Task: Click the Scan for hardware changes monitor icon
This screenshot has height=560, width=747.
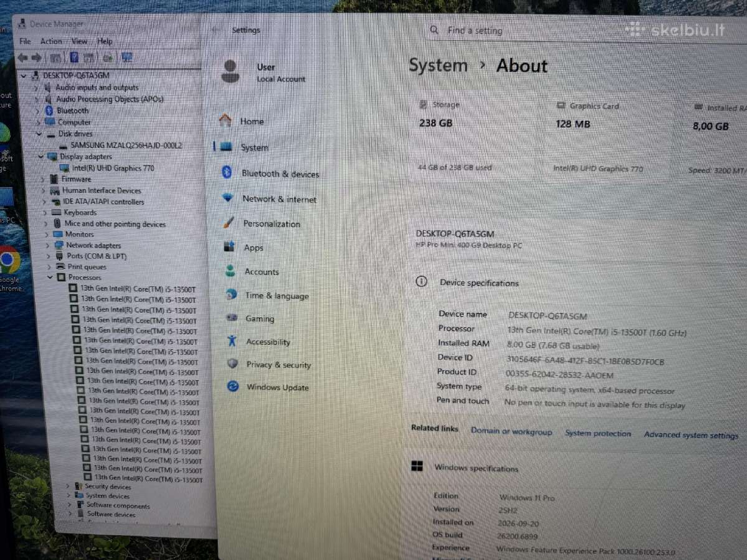Action: (x=127, y=57)
